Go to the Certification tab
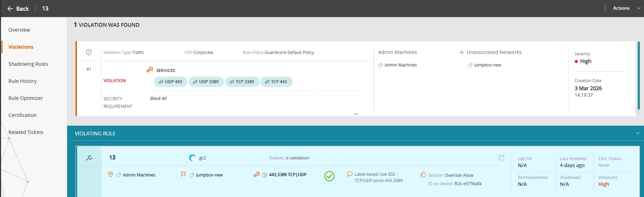Screen dimensions: 644x197 pyautogui.click(x=23, y=115)
